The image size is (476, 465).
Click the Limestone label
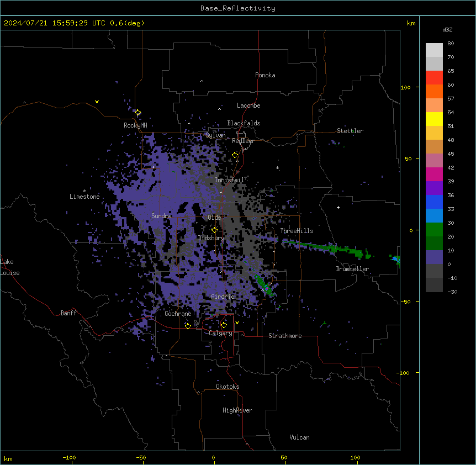tap(84, 197)
